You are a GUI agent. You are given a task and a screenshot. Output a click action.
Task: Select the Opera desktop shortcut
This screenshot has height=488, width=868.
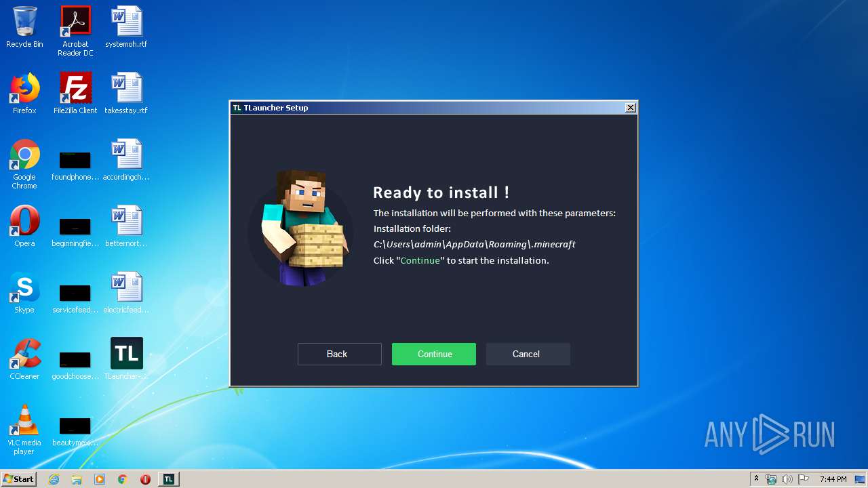[24, 226]
